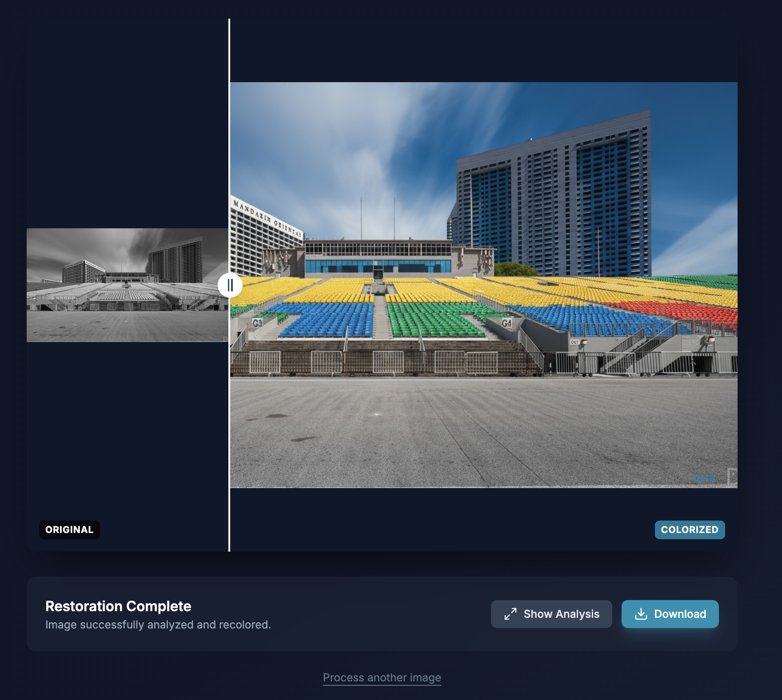
Task: Click the Restoration Complete heading
Action: point(118,606)
